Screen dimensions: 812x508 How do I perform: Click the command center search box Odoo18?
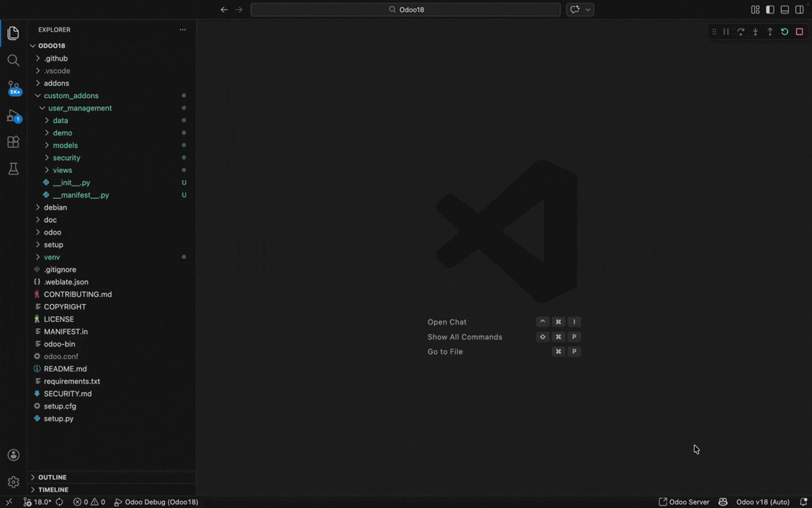coord(405,10)
